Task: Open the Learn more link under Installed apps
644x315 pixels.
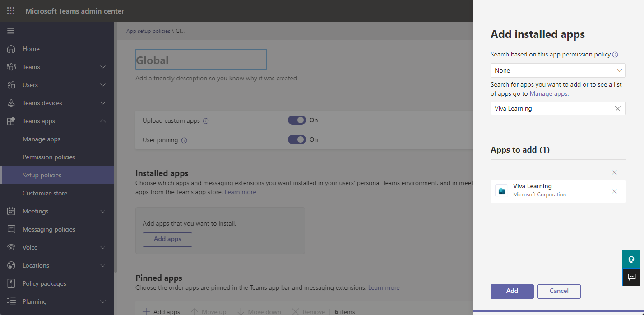Action: click(x=240, y=191)
